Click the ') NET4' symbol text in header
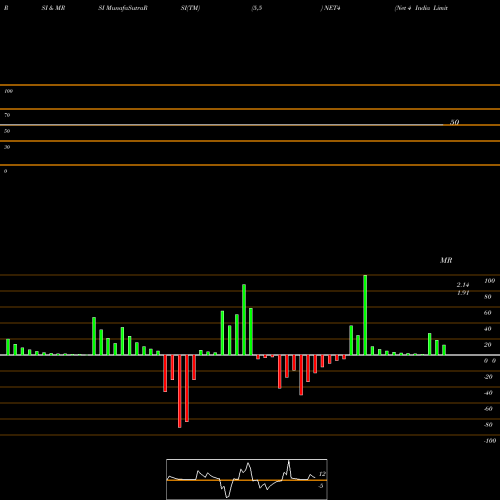The width and height of the screenshot is (500, 500). coord(330,8)
